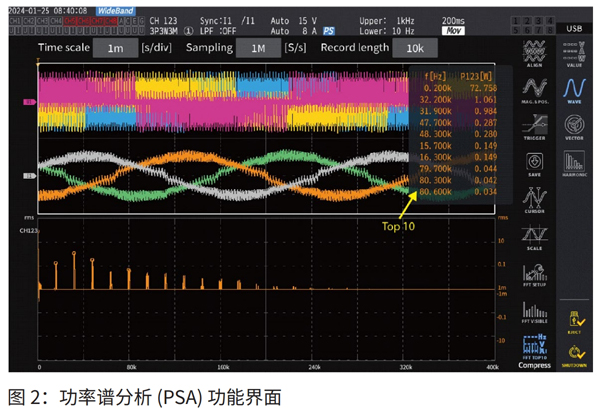Open the HARMONIC screen
This screenshot has width=600, height=411.
(574, 165)
